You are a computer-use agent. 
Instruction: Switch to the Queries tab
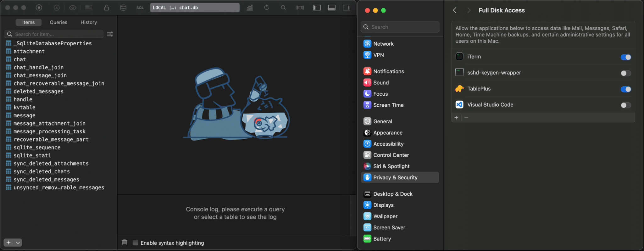tap(58, 22)
